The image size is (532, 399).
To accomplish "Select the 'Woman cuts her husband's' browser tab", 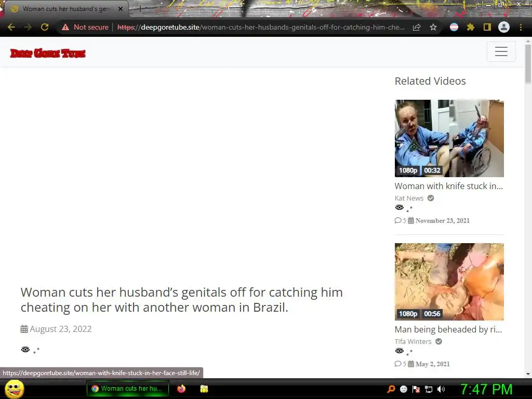I will pos(66,9).
